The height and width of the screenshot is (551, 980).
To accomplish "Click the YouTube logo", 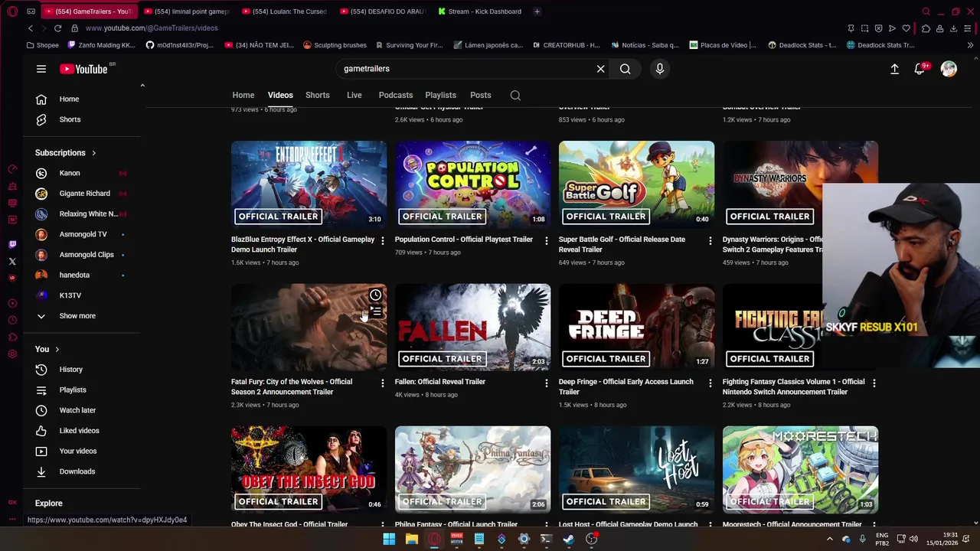I will (83, 69).
